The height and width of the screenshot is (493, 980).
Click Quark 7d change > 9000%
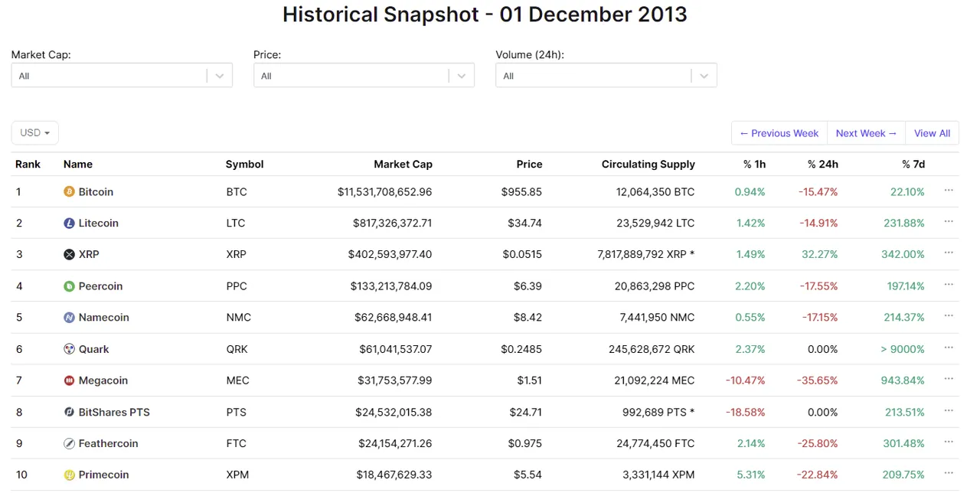(903, 349)
